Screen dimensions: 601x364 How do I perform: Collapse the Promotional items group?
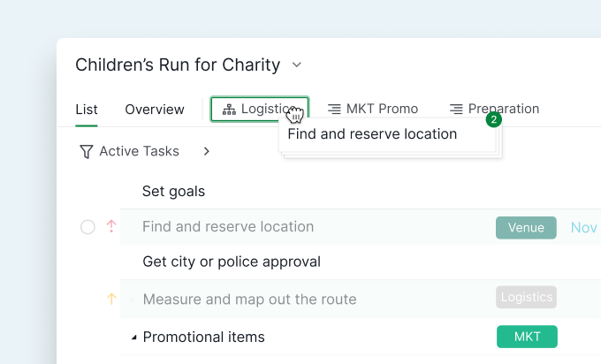(x=134, y=337)
